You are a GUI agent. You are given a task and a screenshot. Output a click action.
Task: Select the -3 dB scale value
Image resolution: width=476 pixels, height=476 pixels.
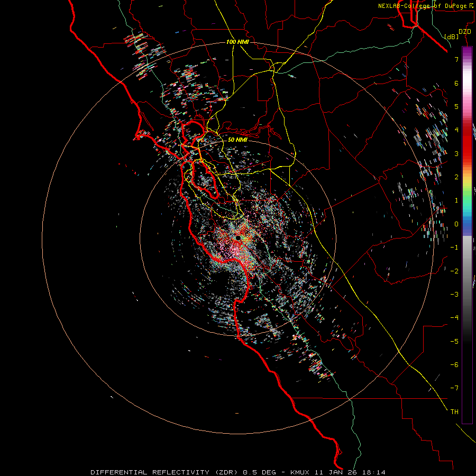click(454, 295)
